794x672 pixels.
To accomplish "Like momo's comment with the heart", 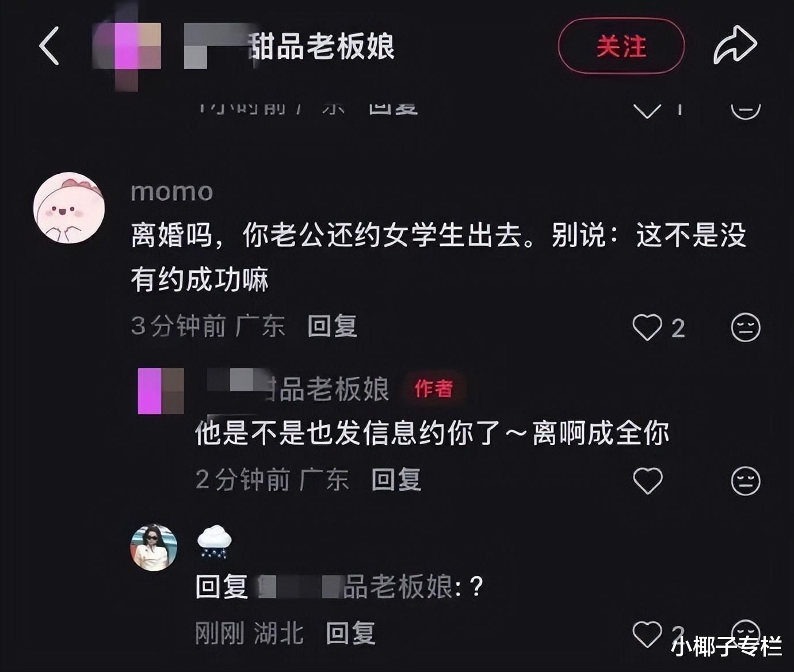I will click(x=647, y=327).
